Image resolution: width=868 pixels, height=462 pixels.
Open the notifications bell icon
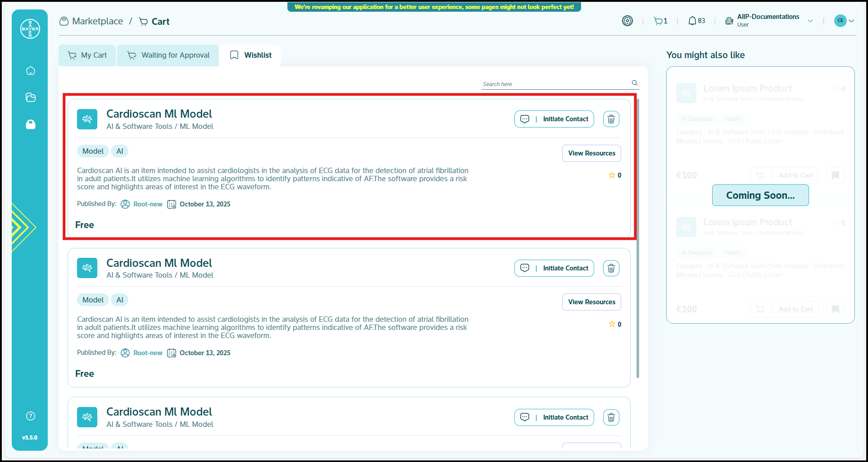point(692,21)
